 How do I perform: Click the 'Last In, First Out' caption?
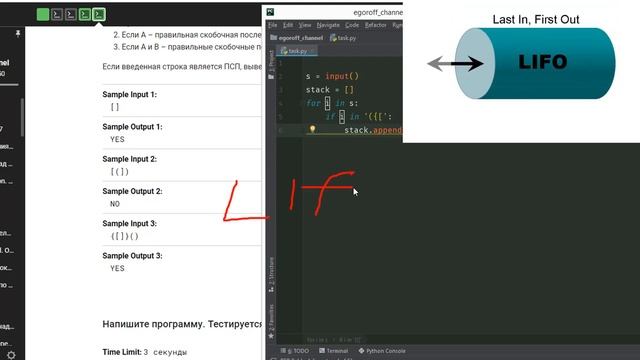pos(536,20)
